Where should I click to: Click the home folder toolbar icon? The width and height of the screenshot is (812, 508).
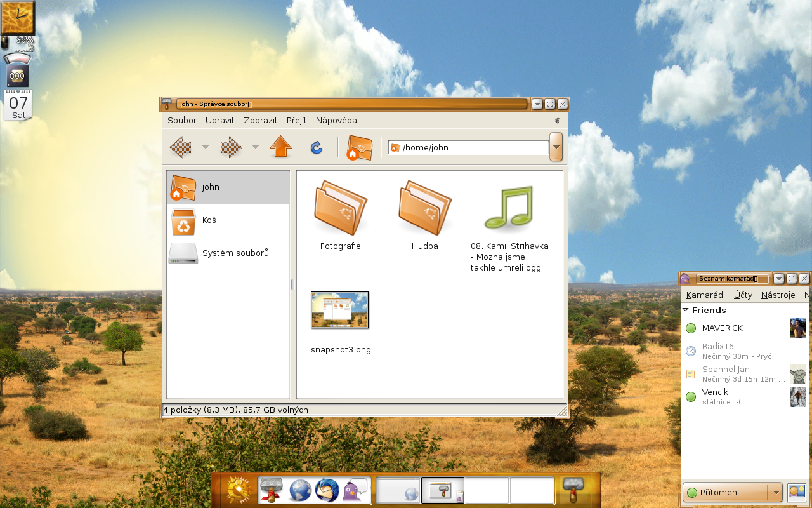359,147
